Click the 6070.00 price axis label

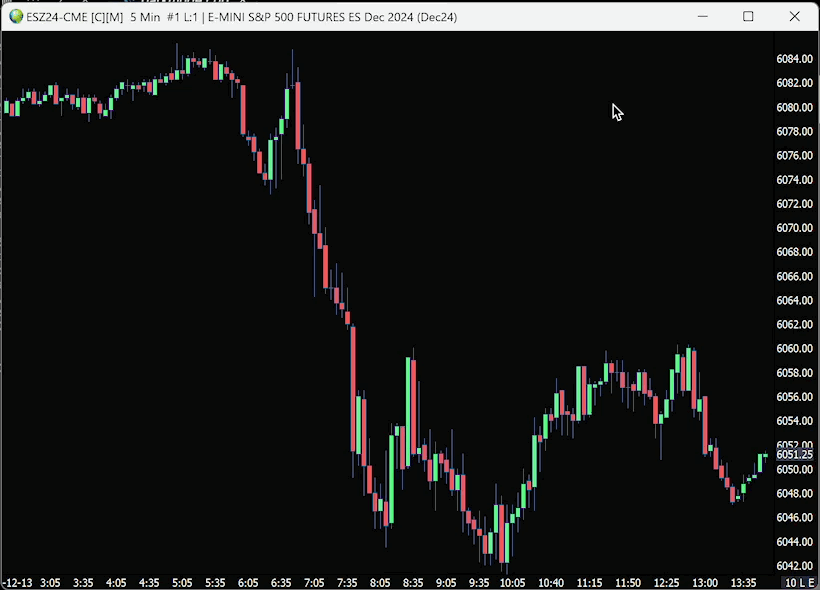point(794,228)
